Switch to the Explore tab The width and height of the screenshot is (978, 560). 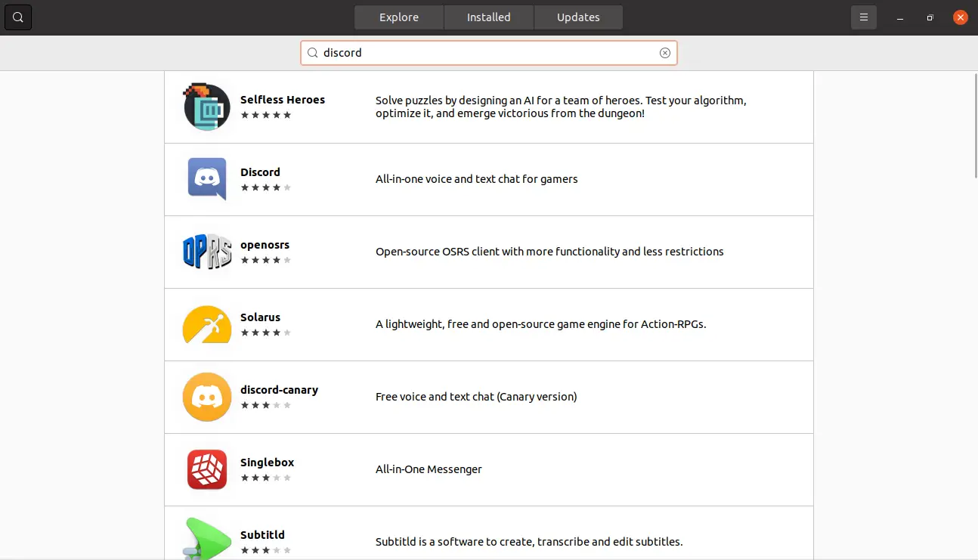pos(399,17)
